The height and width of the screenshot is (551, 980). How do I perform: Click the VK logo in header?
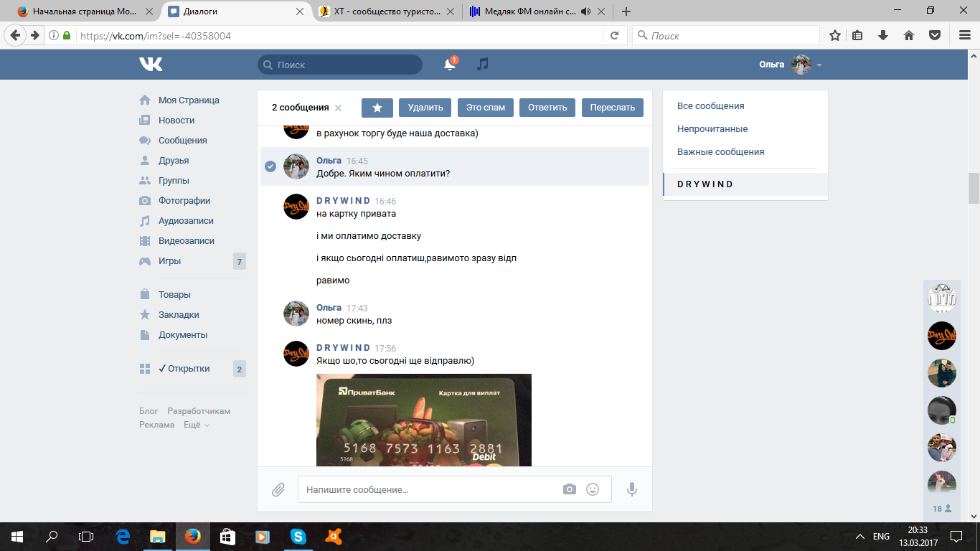(x=151, y=65)
